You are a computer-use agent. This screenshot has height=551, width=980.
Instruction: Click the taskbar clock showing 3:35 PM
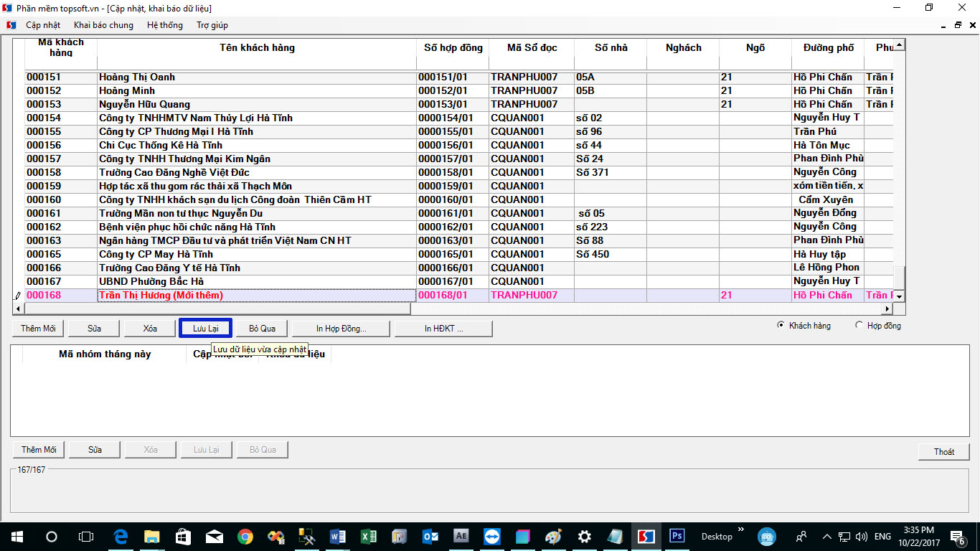pos(919,537)
